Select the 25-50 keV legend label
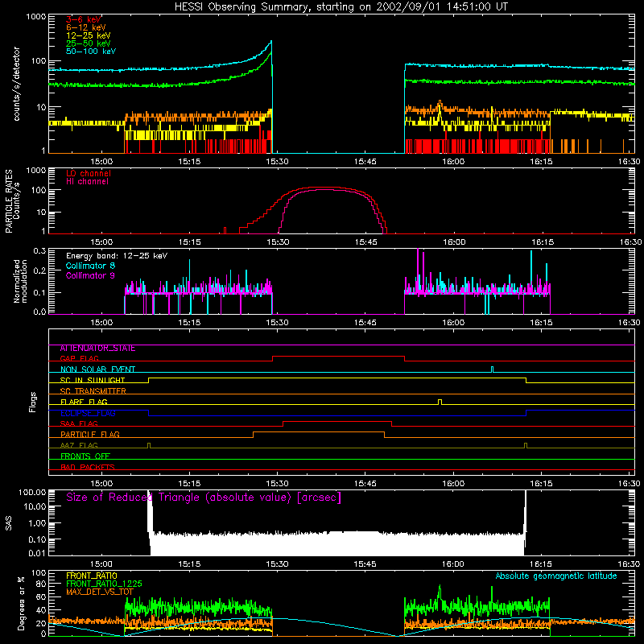The height and width of the screenshot is (644, 644). 89,43
